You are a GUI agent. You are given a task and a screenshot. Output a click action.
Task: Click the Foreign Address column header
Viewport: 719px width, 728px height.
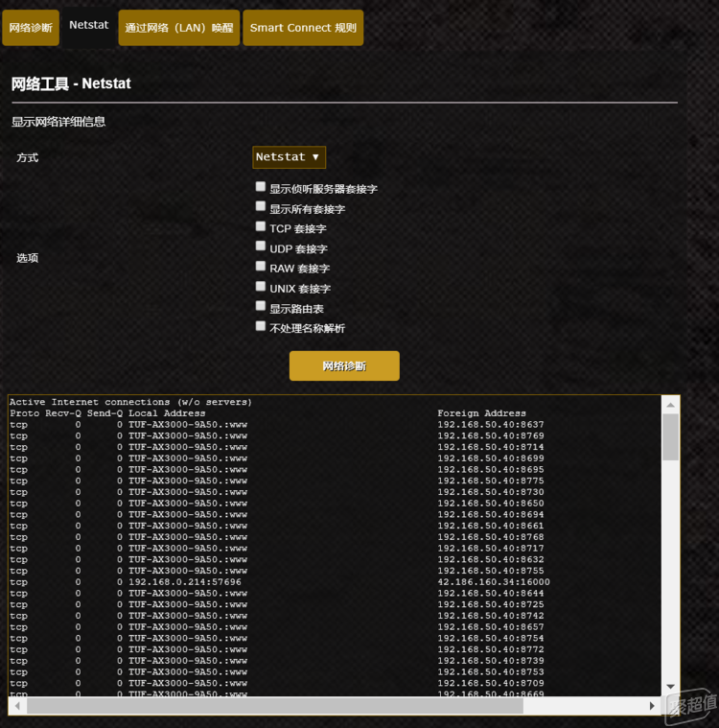point(481,413)
